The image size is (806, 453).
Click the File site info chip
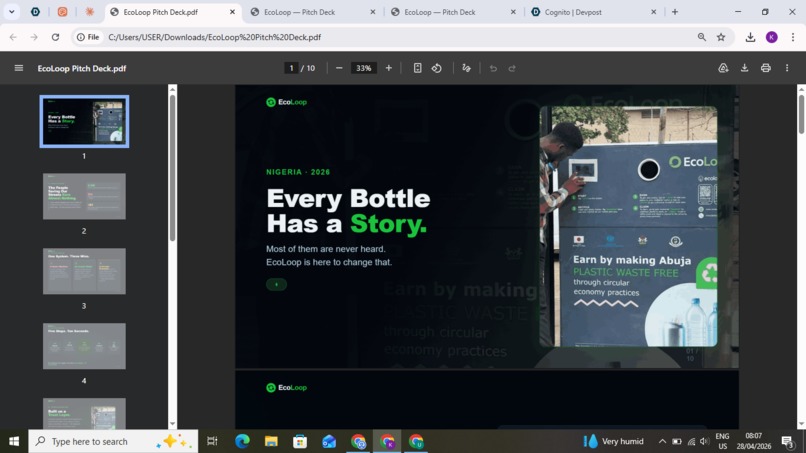[x=88, y=37]
